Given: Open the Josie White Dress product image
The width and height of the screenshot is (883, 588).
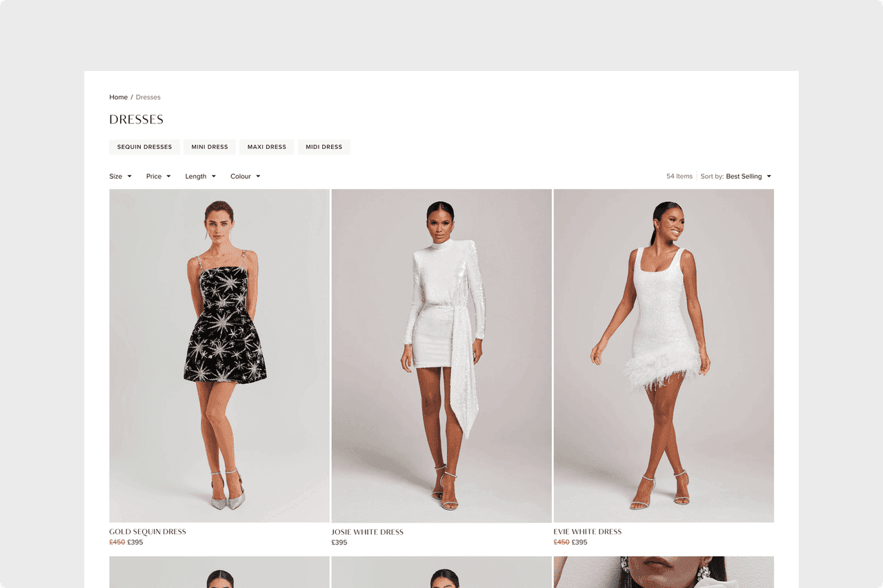Looking at the screenshot, I should [441, 356].
